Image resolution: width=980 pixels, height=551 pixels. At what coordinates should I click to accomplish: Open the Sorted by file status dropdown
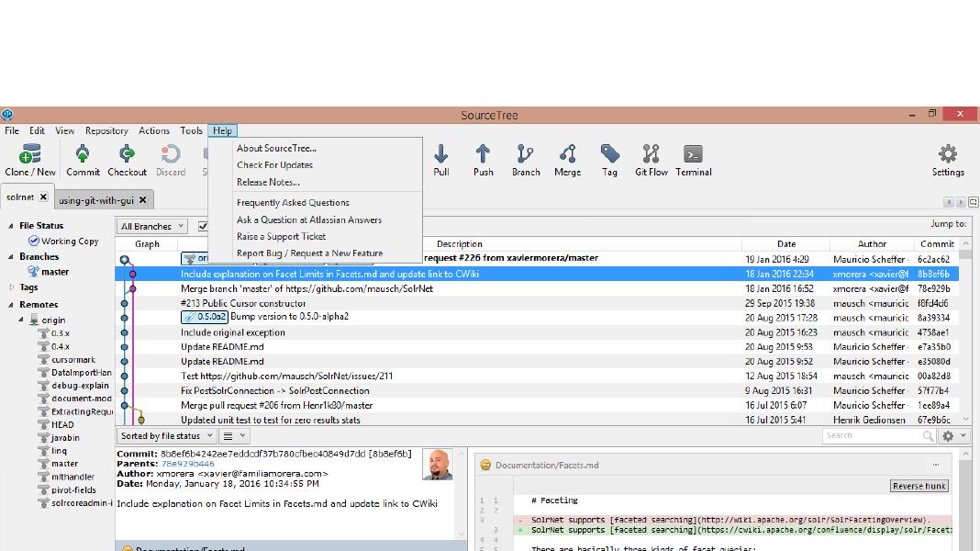(166, 436)
